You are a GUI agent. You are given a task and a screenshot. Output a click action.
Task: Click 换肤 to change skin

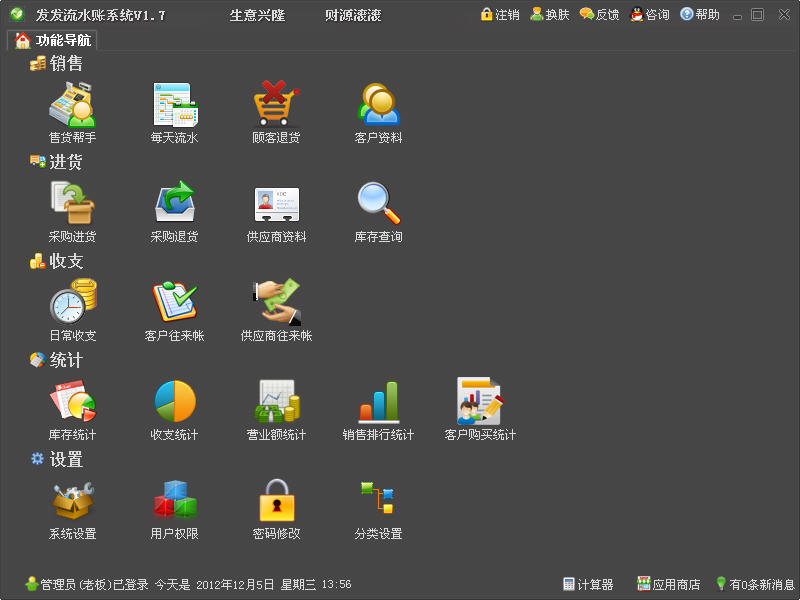pos(549,14)
